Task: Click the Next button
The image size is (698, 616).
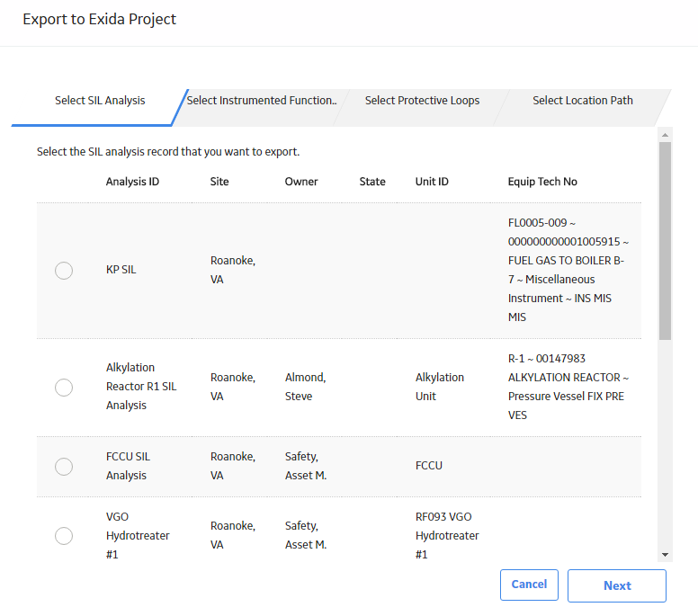Action: point(617,585)
